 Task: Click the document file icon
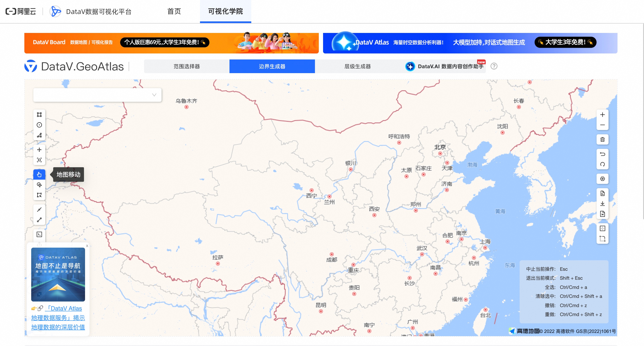[x=602, y=193]
